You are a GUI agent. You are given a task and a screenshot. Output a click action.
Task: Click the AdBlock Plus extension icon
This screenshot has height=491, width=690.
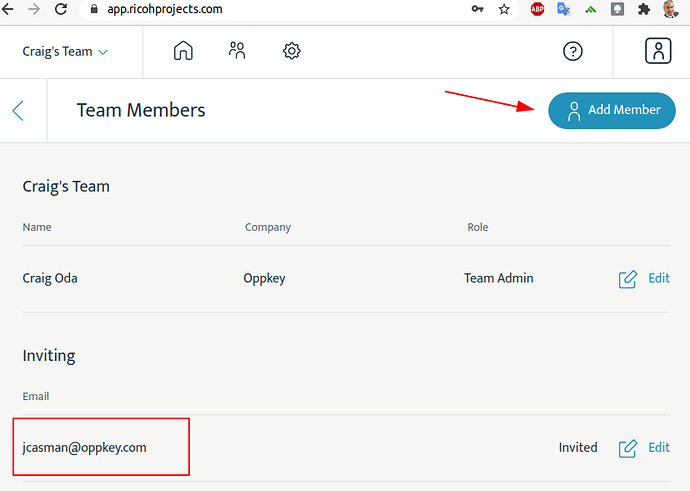[x=537, y=9]
